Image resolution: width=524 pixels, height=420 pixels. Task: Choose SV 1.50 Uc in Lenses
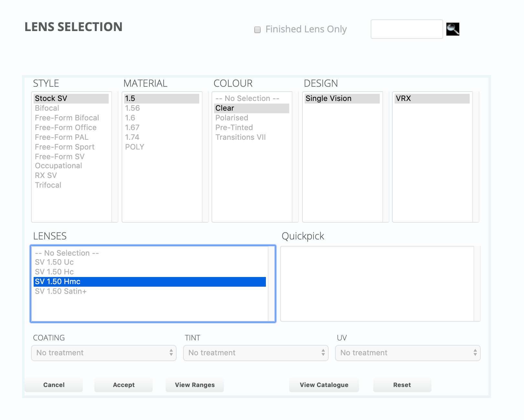point(54,262)
